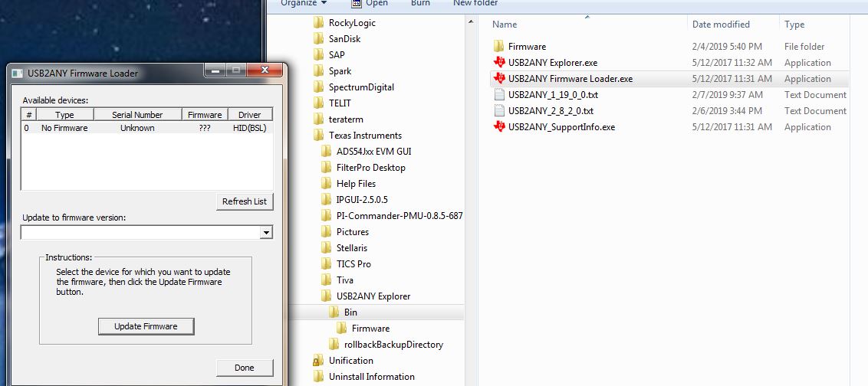Click the 2/4/2019 5:40 PM date entry
The image size is (868, 386).
pos(727,47)
